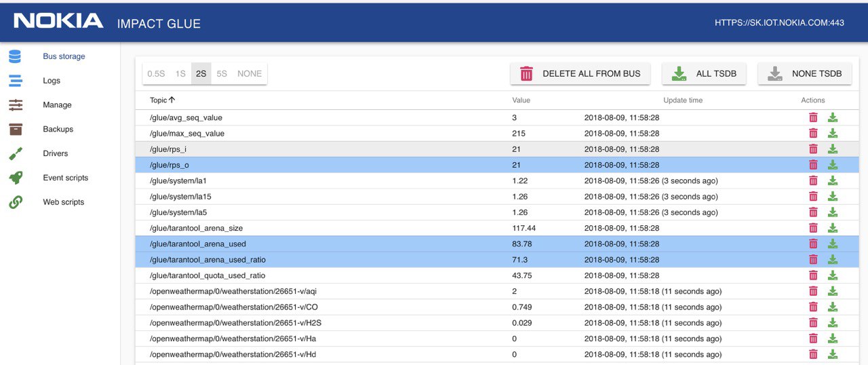Viewport: 868px width, 365px height.
Task: Click the Backups archive box icon
Action: point(16,129)
